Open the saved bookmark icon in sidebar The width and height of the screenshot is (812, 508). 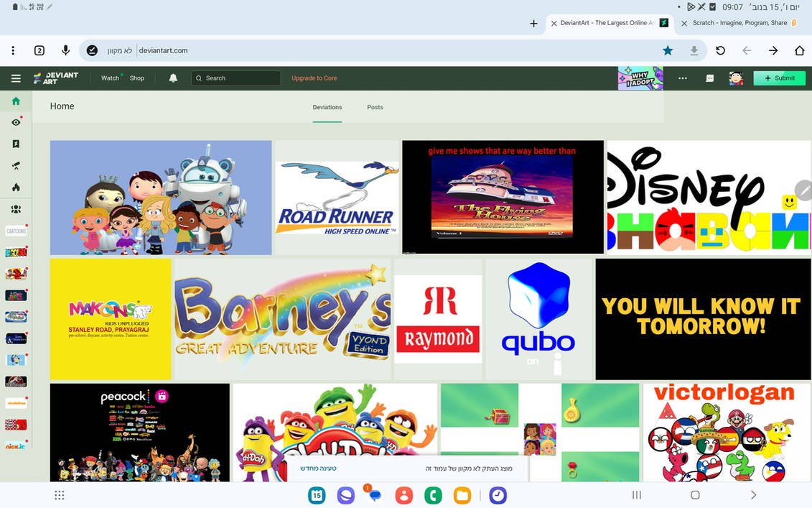click(x=16, y=144)
